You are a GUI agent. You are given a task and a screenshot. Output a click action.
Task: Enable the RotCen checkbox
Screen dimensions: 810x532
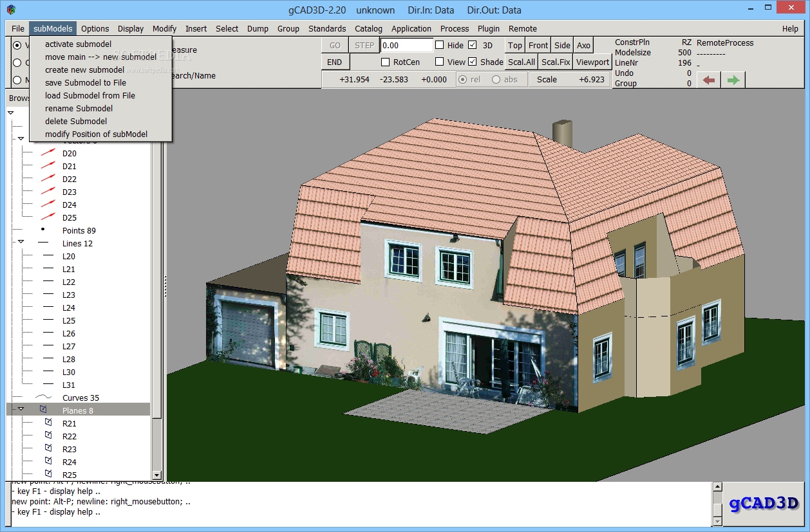point(386,62)
